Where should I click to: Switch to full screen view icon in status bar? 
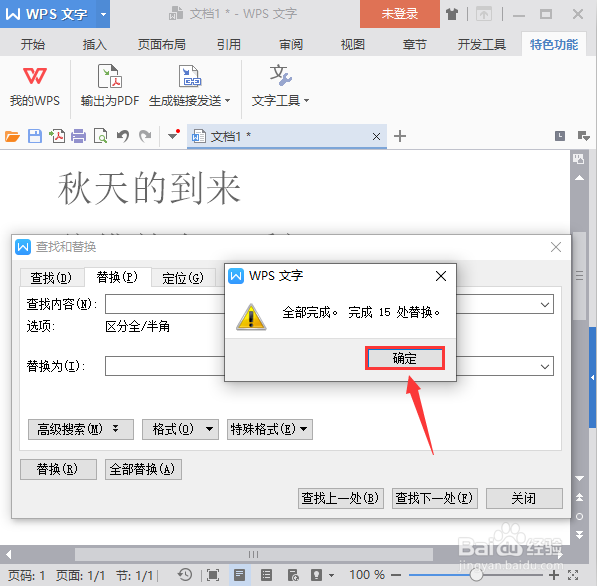[x=213, y=575]
